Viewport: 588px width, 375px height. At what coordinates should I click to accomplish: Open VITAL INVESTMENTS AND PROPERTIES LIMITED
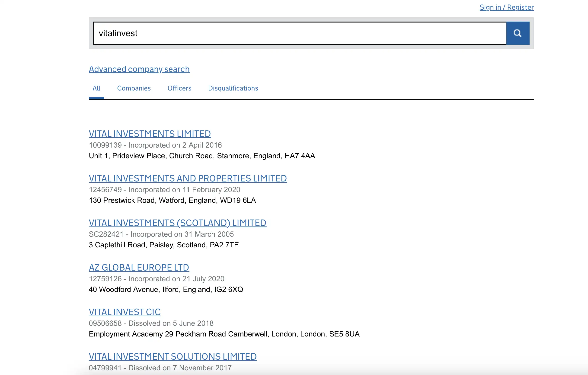(x=188, y=178)
